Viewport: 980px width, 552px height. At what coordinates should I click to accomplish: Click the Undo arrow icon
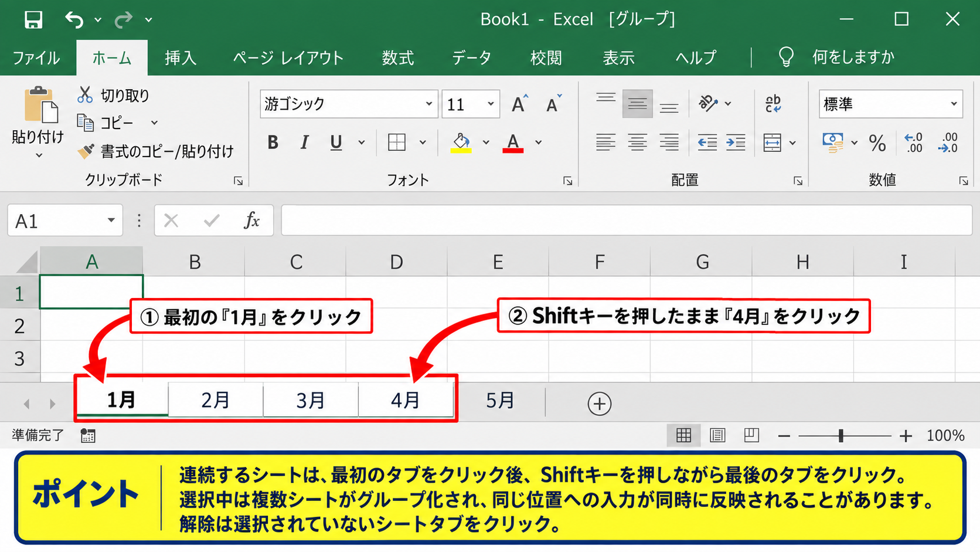[x=74, y=19]
